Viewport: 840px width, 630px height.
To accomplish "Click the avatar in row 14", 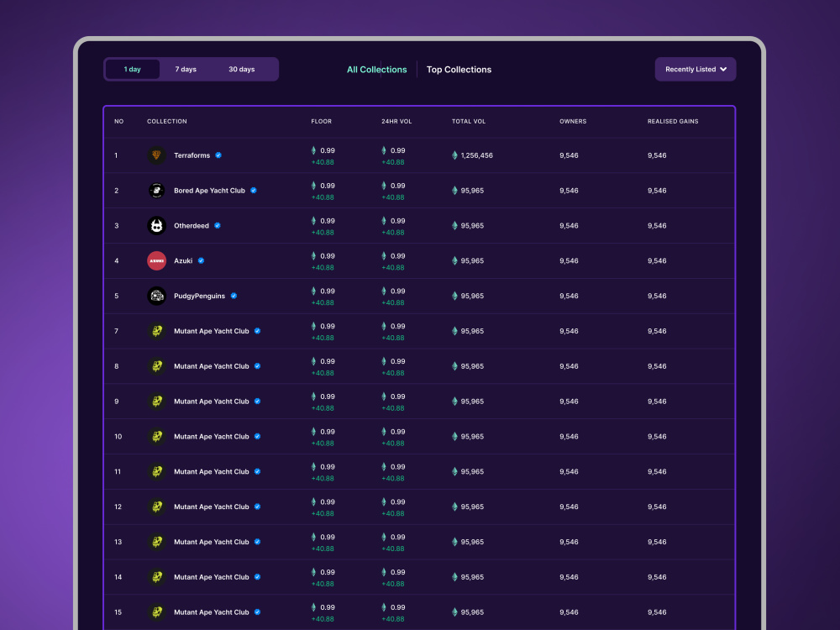I will (x=156, y=577).
